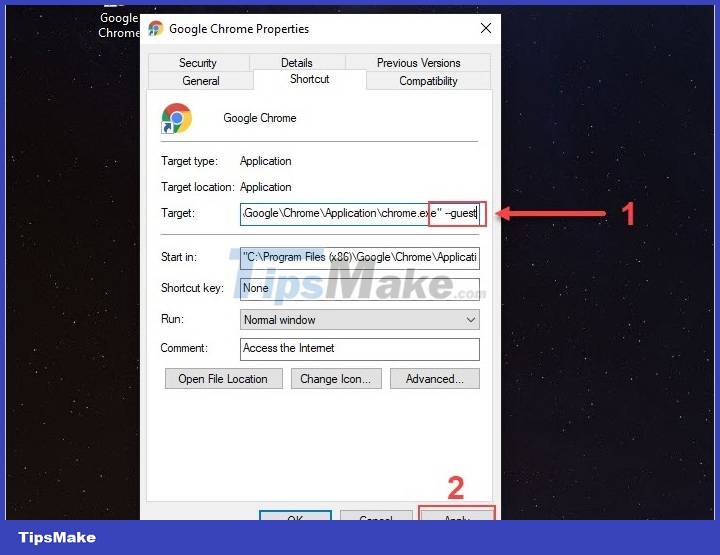Viewport: 720px width, 555px height.
Task: Close the Google Chrome Properties dialog
Action: 486,28
